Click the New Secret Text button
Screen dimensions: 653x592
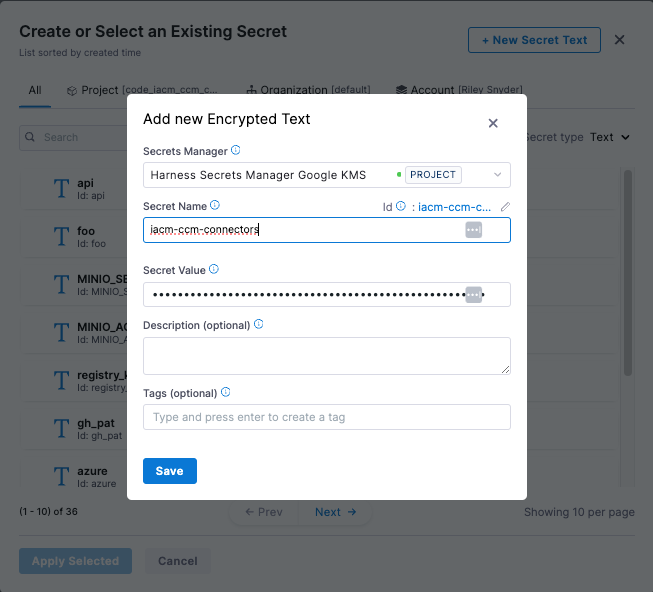point(534,40)
